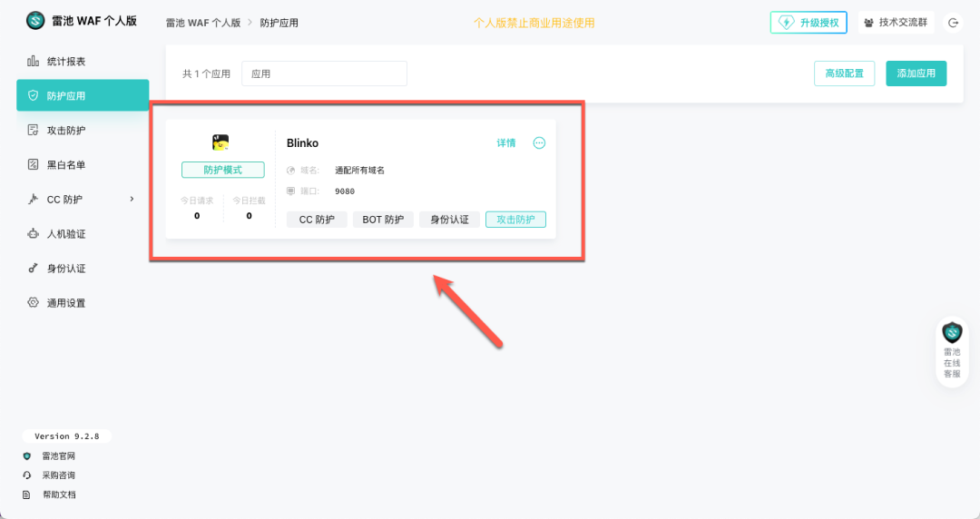Click the Version 9.2.8 label
The image size is (980, 519).
pos(67,436)
